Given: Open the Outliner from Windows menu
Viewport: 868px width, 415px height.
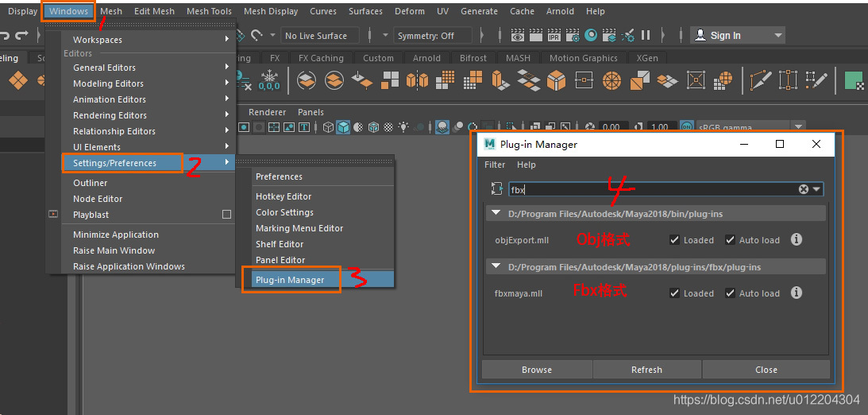Looking at the screenshot, I should point(150,183).
